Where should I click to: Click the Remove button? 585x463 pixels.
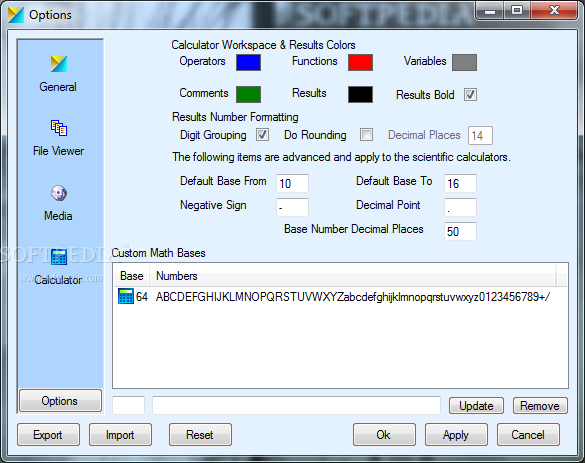coord(540,406)
